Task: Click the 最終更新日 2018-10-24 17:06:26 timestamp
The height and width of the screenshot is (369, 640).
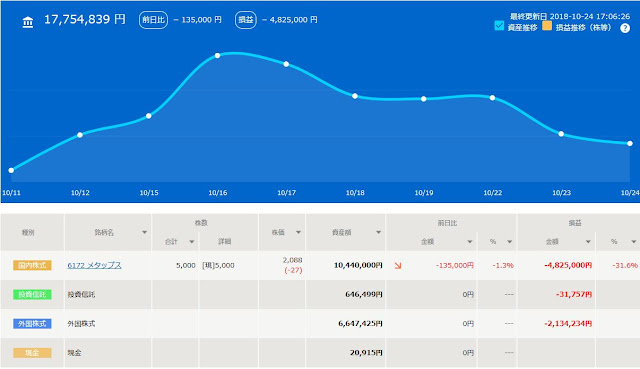Action: coord(570,16)
